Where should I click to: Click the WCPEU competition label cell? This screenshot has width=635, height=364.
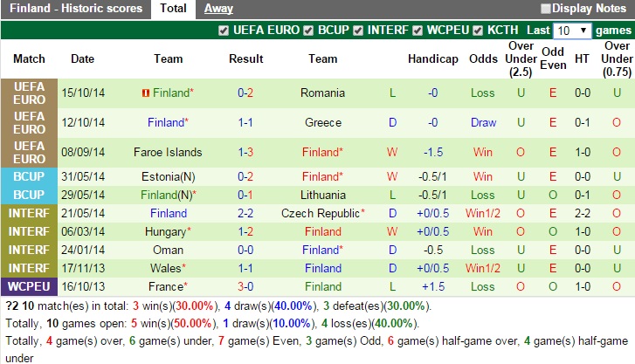[x=29, y=286]
